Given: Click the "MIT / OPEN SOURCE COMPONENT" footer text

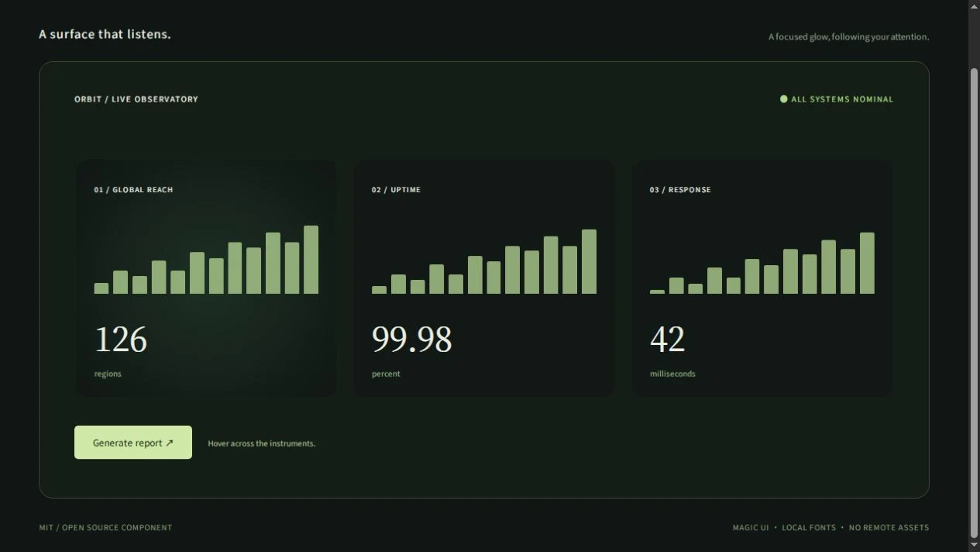Looking at the screenshot, I should (105, 528).
